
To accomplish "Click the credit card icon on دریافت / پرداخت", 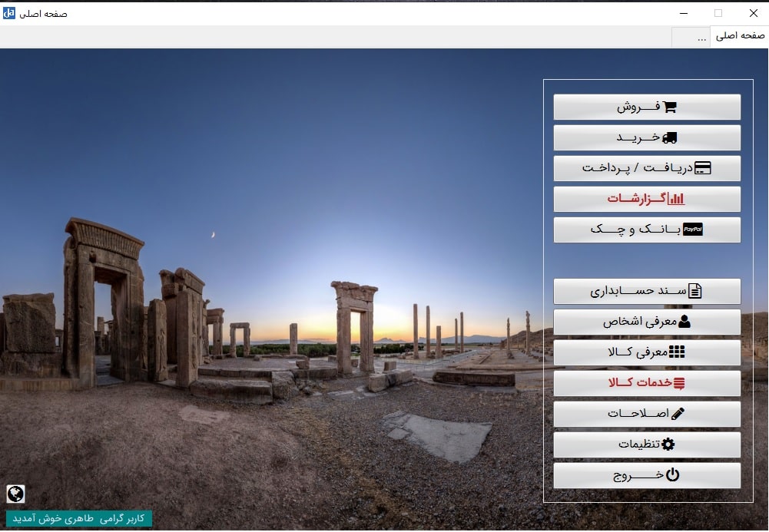I will point(702,169).
